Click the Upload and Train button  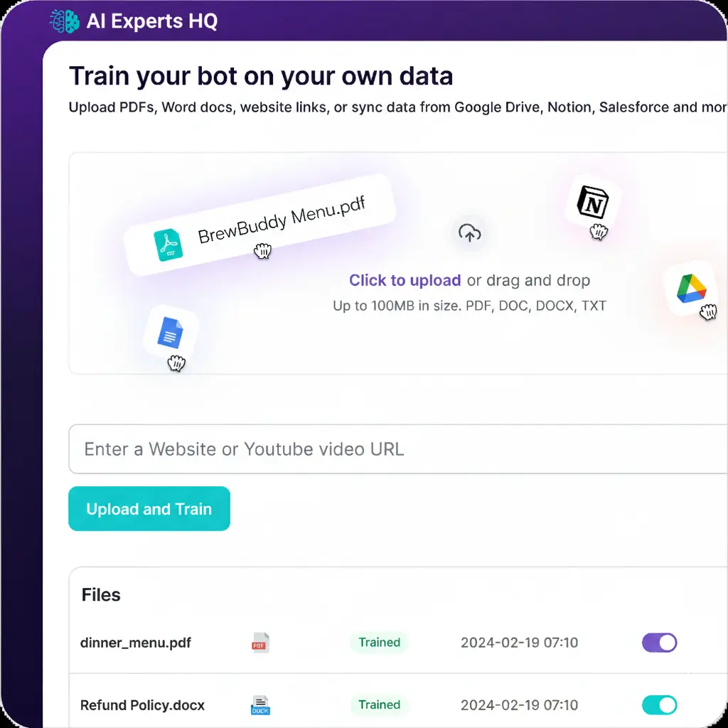[x=149, y=508]
